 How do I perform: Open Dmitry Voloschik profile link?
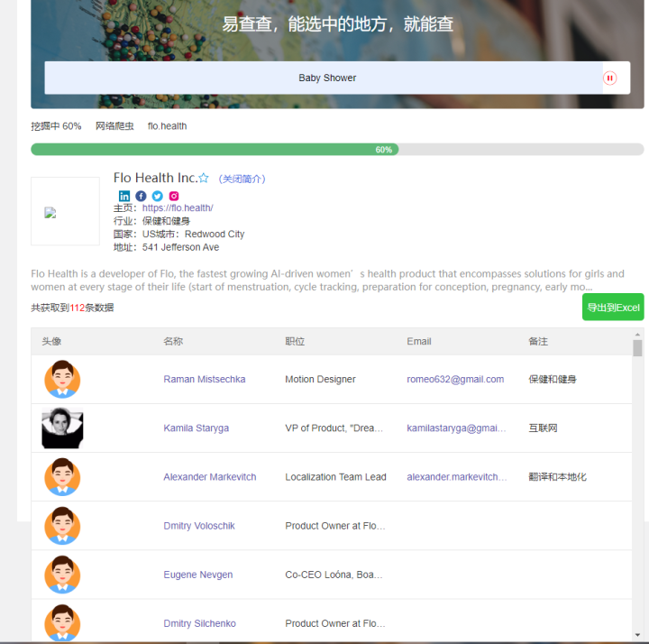point(199,526)
